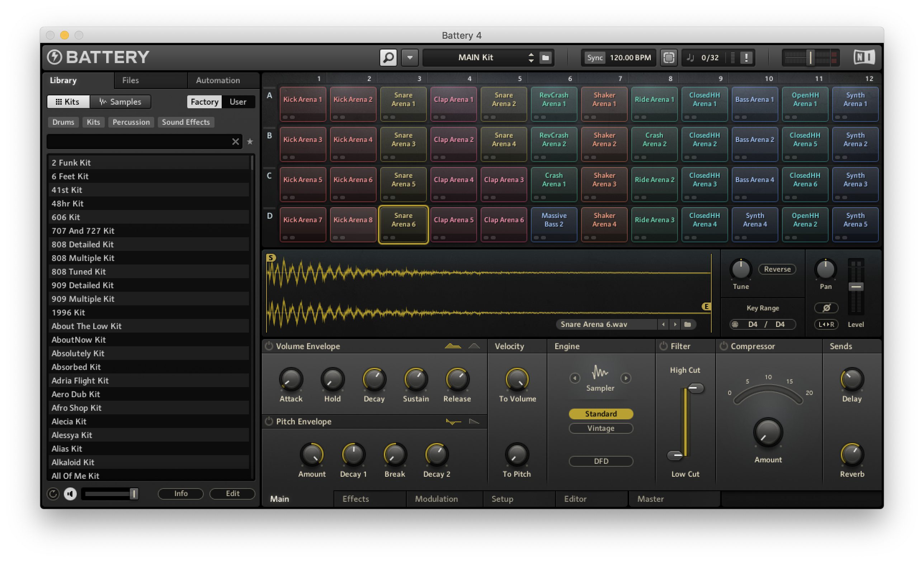
Task: Click the library Edit button
Action: coord(232,493)
